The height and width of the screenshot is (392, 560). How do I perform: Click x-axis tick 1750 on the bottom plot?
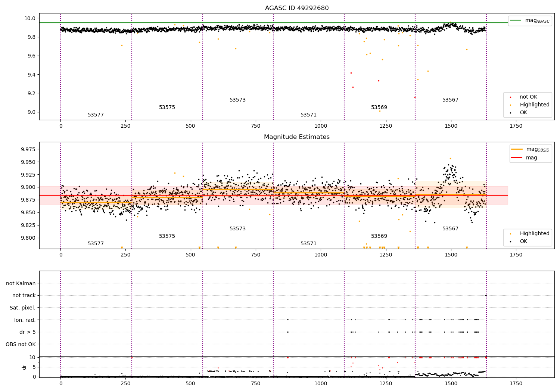click(516, 383)
